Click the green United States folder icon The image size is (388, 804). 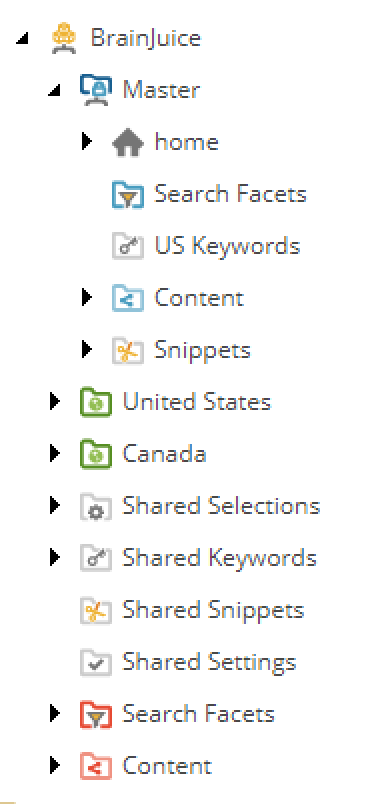pos(95,402)
